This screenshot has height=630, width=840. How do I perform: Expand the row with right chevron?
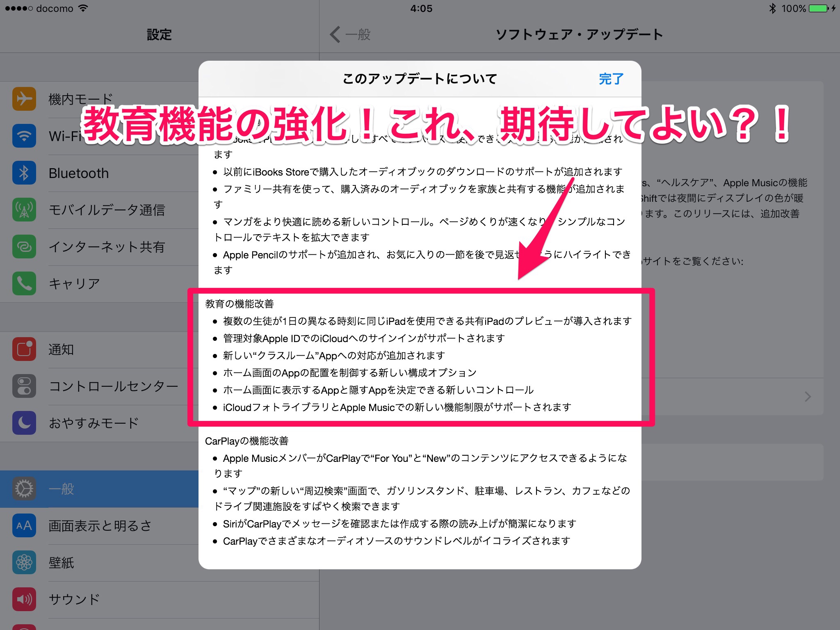point(807,397)
